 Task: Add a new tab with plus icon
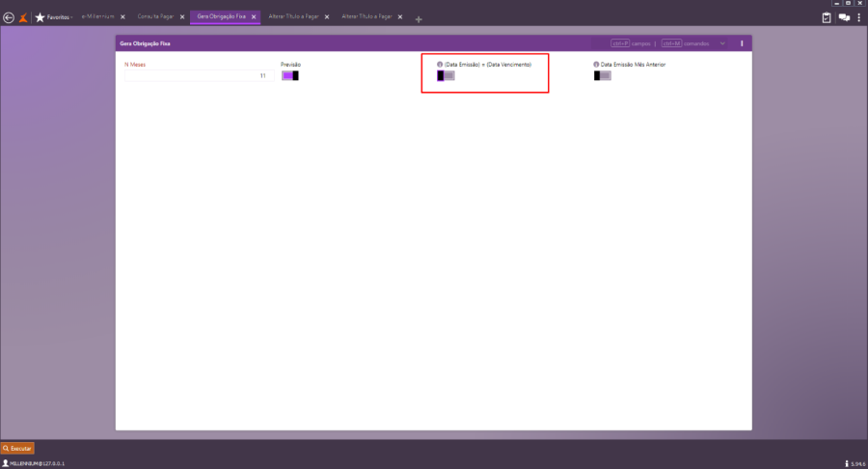click(x=419, y=19)
